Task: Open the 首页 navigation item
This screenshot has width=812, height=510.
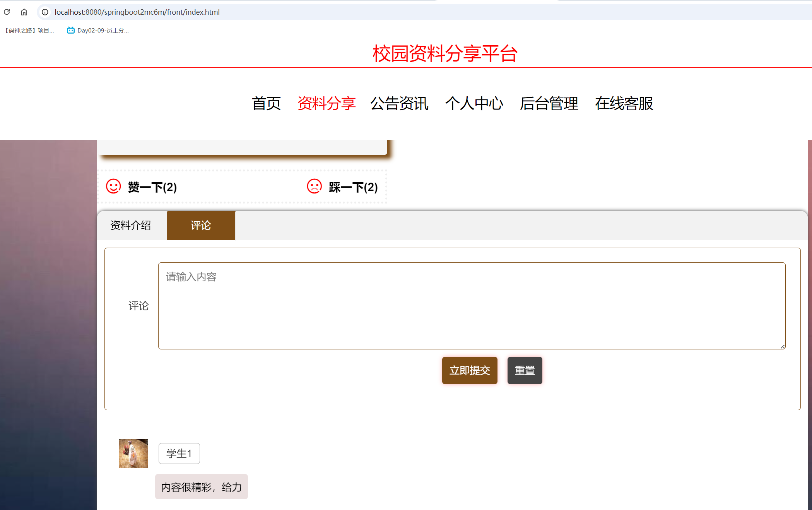Action: (x=267, y=104)
